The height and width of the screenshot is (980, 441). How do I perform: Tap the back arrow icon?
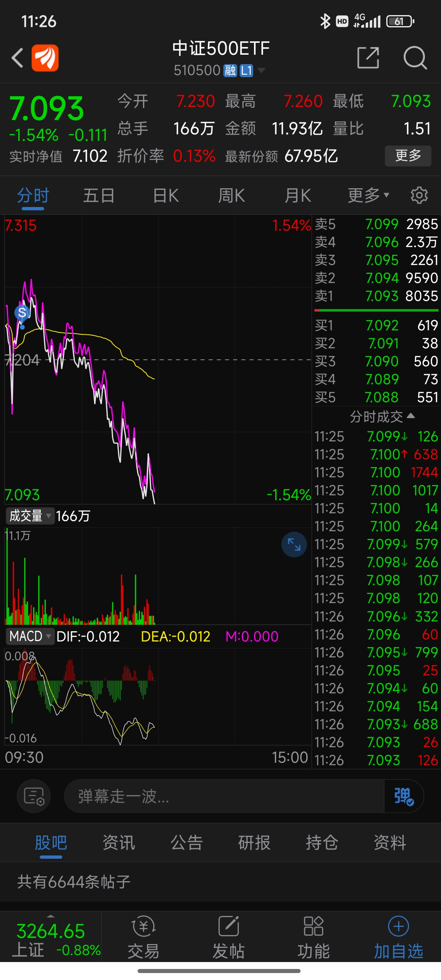tap(17, 58)
